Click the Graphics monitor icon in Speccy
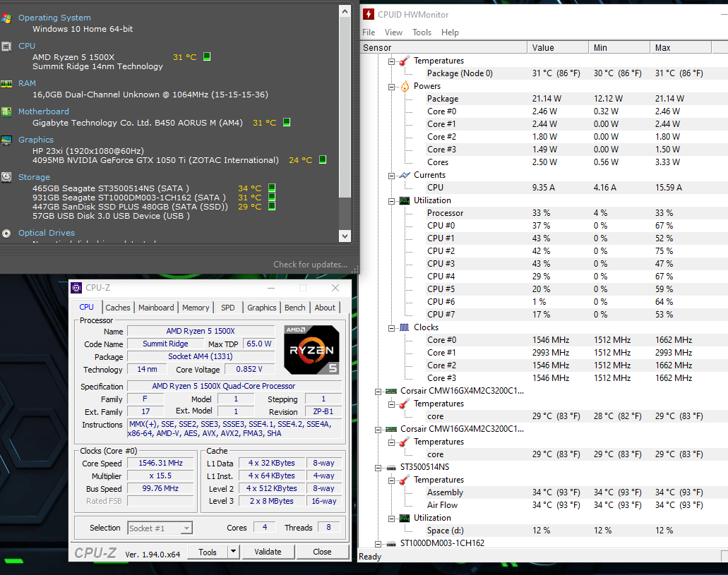The width and height of the screenshot is (728, 575). [x=6, y=140]
